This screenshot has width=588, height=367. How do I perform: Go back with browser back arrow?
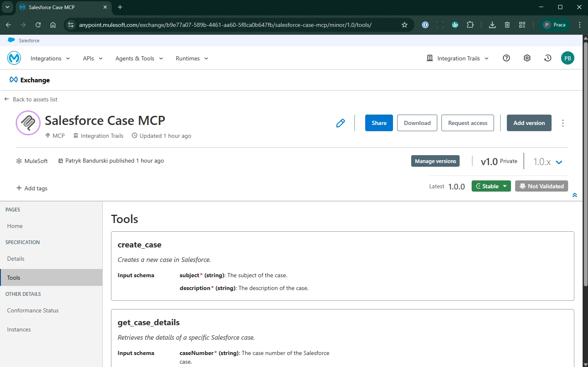8,25
